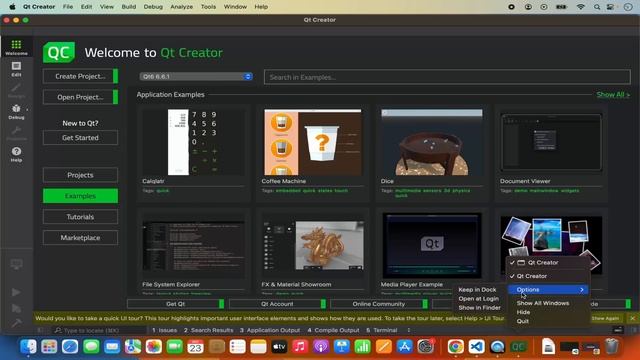Expand the Options submenu arrow

pos(582,289)
